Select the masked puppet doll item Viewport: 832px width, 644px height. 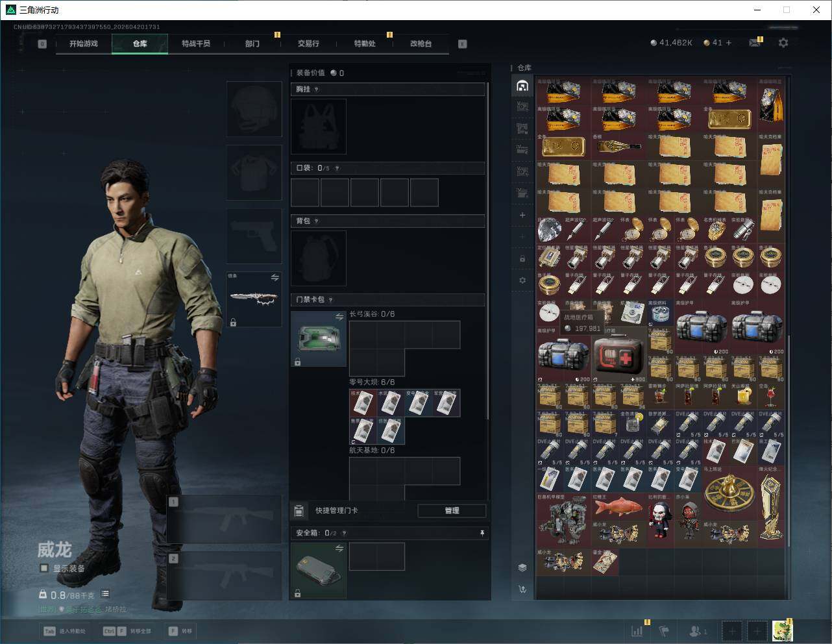click(x=661, y=520)
